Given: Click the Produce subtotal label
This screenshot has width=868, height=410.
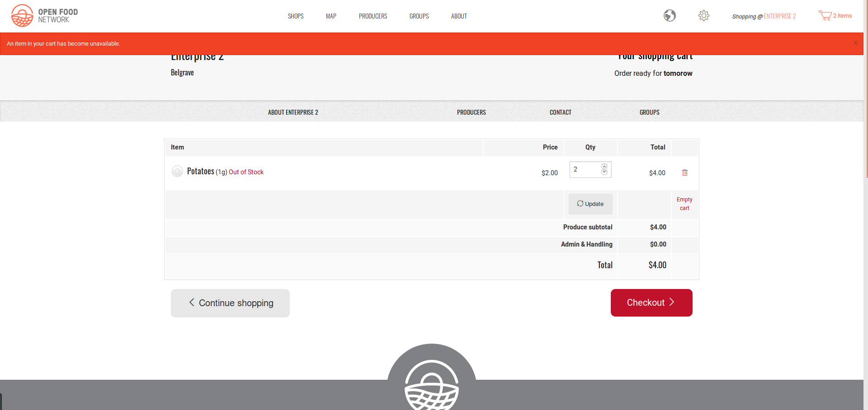Looking at the screenshot, I should 588,227.
